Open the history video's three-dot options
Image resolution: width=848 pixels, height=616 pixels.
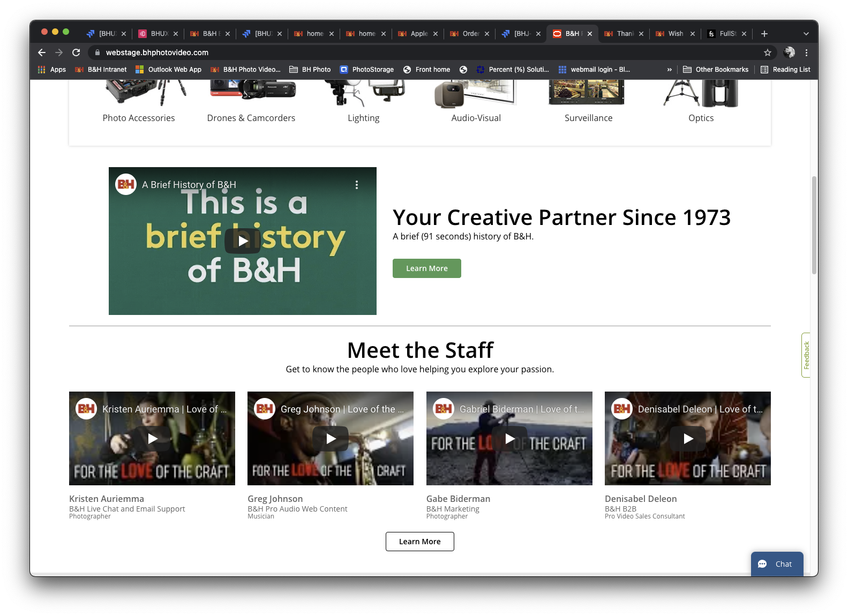pos(357,185)
